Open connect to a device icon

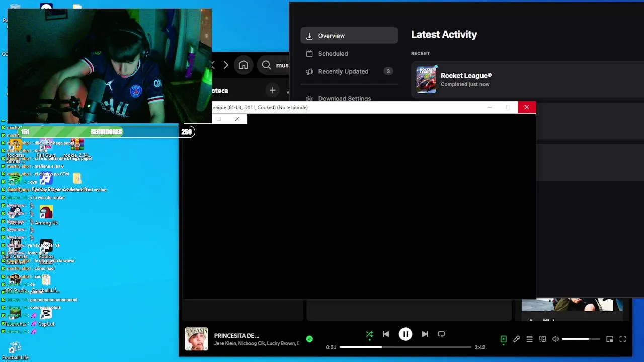tap(542, 339)
